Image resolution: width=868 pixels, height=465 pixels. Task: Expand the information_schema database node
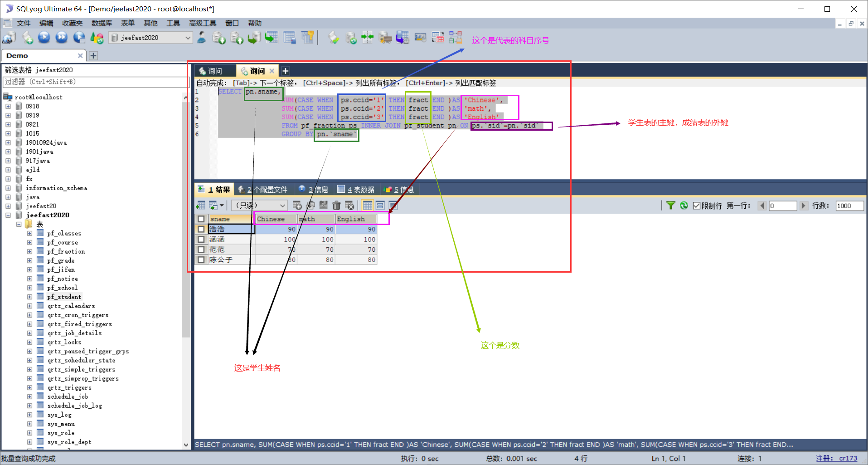[x=8, y=188]
